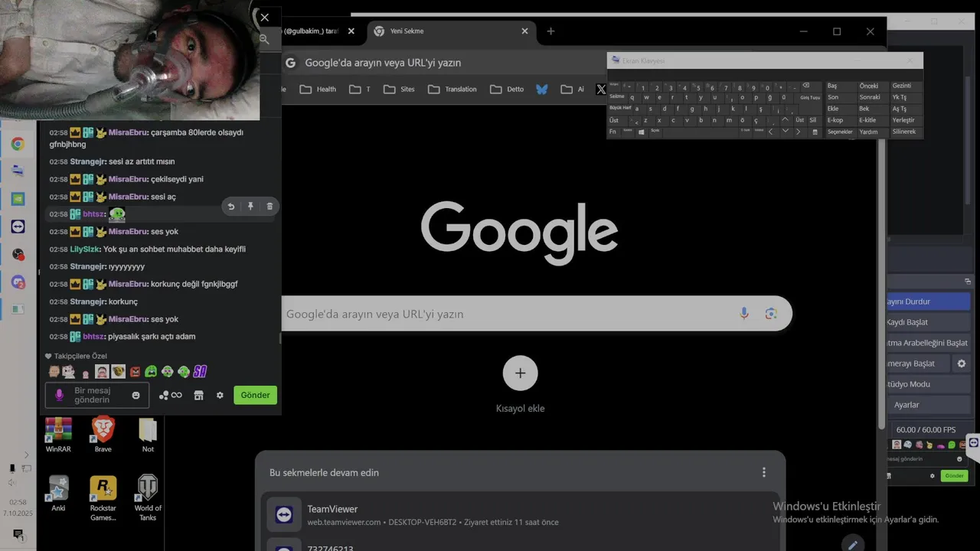
Task: Open chat settings gear icon
Action: click(220, 395)
